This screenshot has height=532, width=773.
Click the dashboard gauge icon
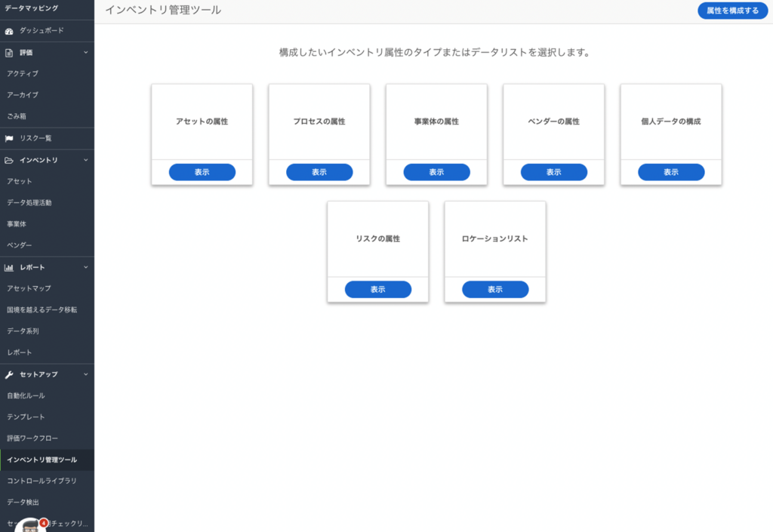point(9,31)
